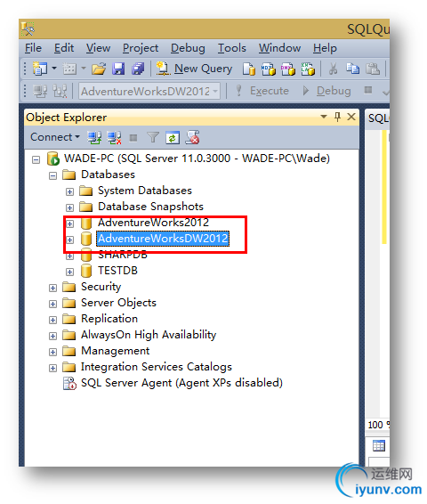Click the Change Connection icon
Image resolution: width=427 pixels, height=504 pixels.
point(60,92)
